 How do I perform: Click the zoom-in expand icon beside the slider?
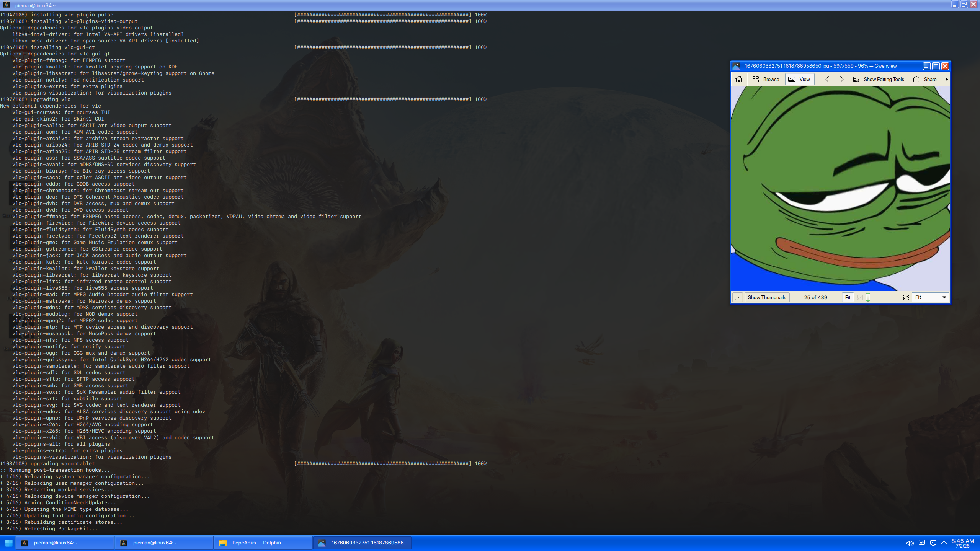[x=906, y=297]
